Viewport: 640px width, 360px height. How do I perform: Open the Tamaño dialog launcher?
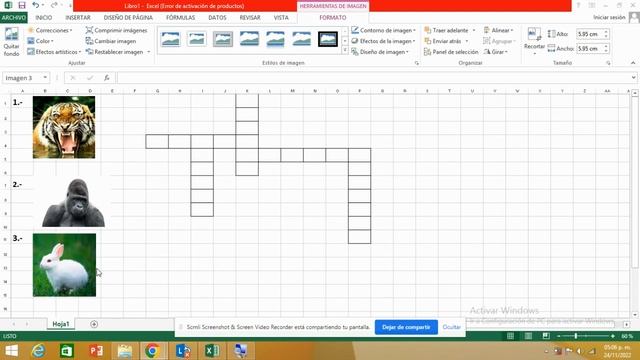(x=608, y=63)
